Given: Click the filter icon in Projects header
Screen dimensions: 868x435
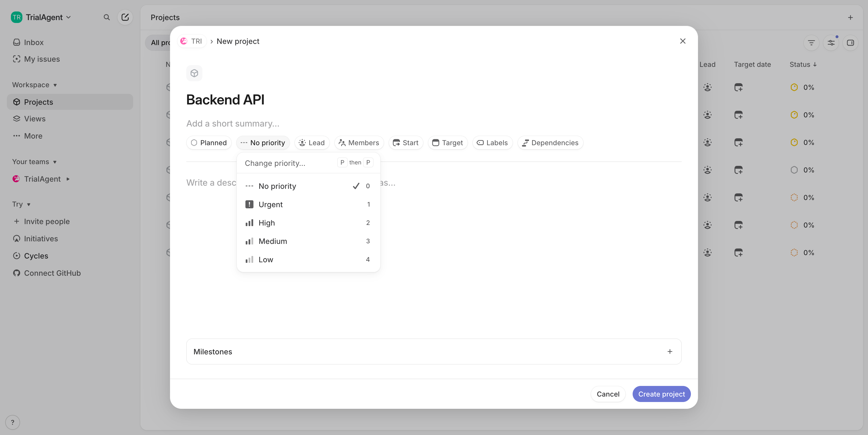Looking at the screenshot, I should click(811, 43).
